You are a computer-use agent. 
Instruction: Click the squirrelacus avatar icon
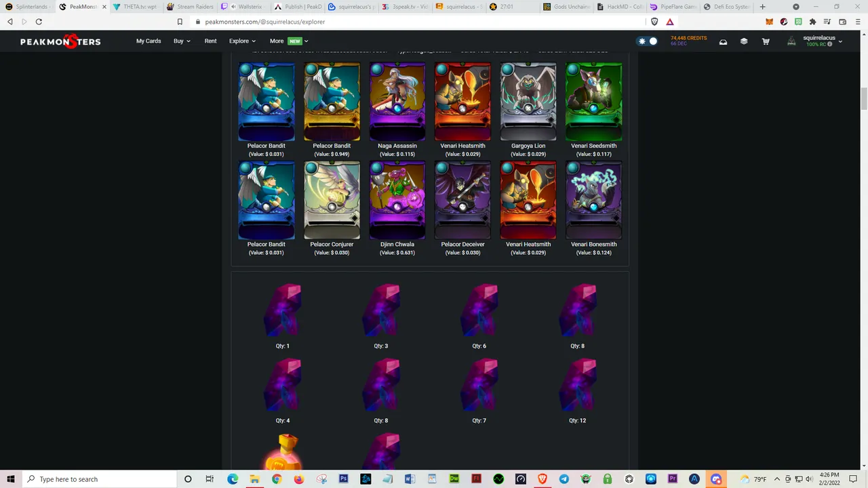791,41
